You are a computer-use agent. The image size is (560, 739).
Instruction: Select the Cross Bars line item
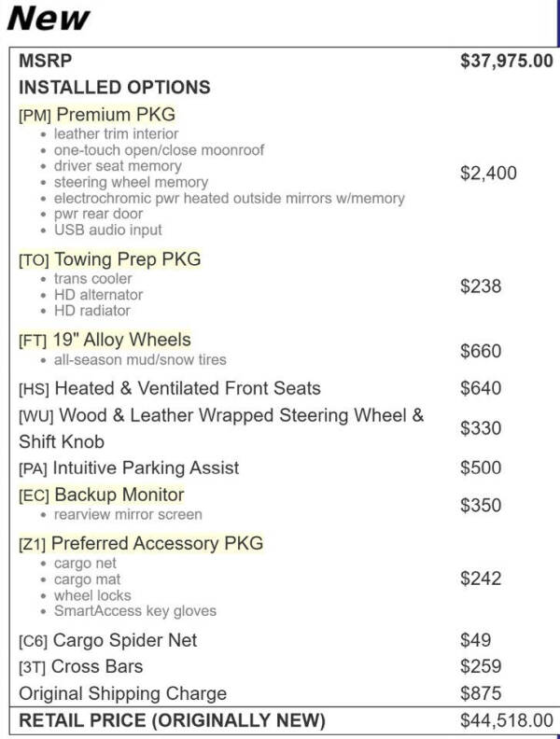click(80, 667)
